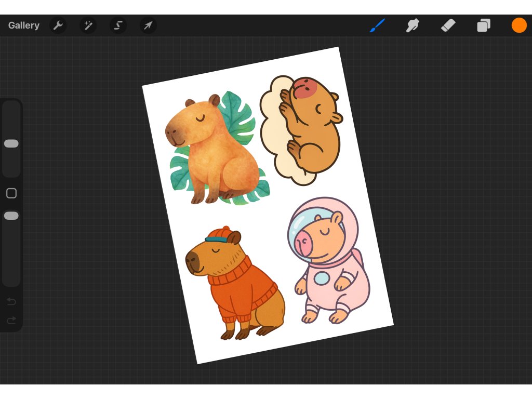
Task: Open the Actions wrench menu
Action: (58, 25)
